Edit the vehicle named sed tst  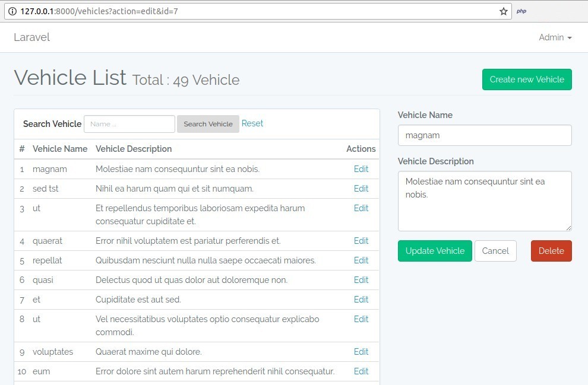click(x=361, y=189)
